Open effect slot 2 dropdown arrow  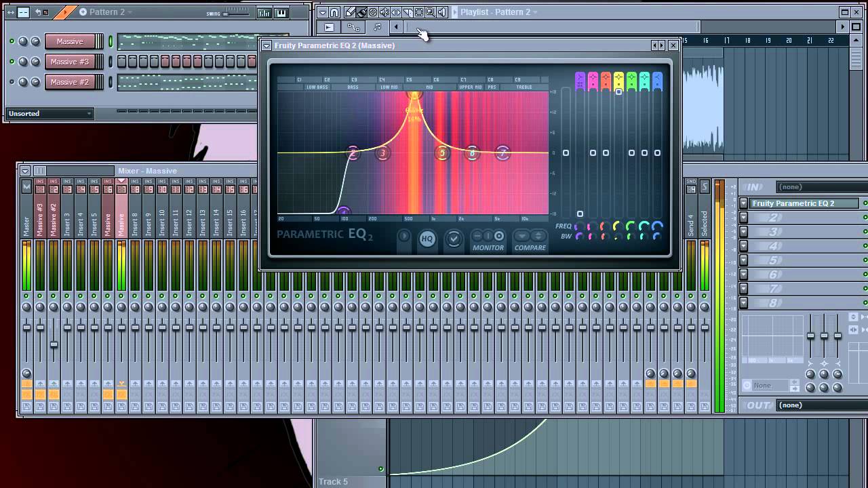[x=744, y=218]
